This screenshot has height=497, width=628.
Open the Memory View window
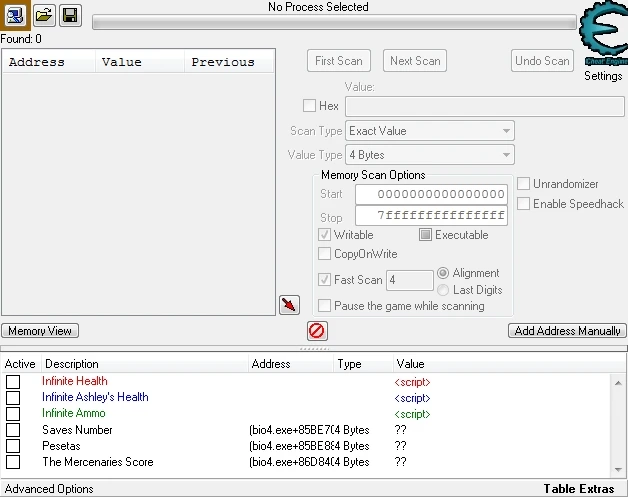[x=40, y=331]
